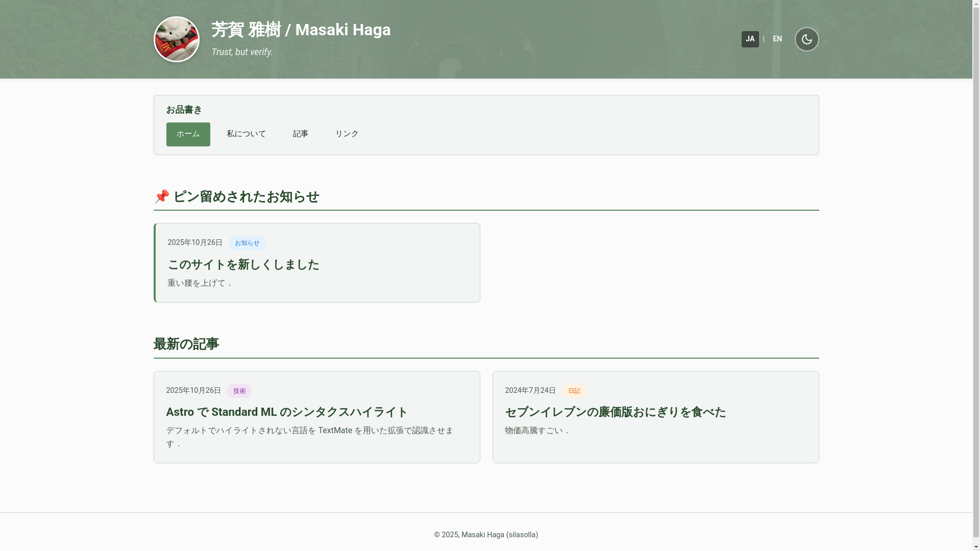This screenshot has width=980, height=551.
Task: Click scrollbar down arrow
Action: pyautogui.click(x=976, y=547)
